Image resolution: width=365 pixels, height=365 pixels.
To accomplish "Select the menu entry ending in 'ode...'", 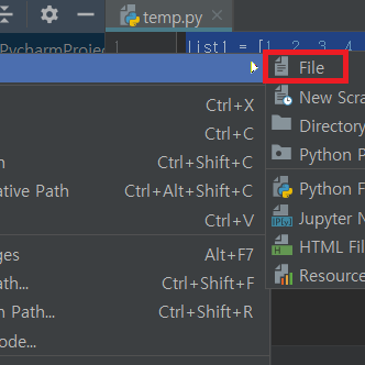I will tap(133, 342).
